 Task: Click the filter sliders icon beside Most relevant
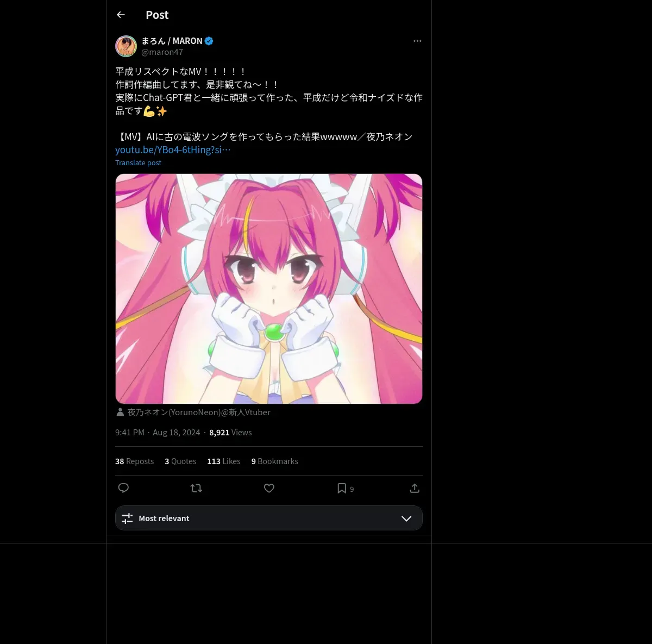point(127,518)
